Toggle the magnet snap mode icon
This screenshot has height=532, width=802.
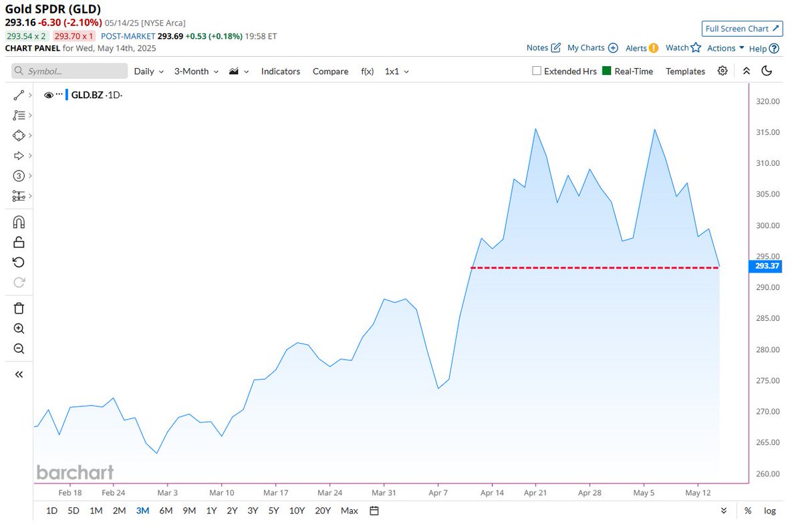pyautogui.click(x=19, y=222)
